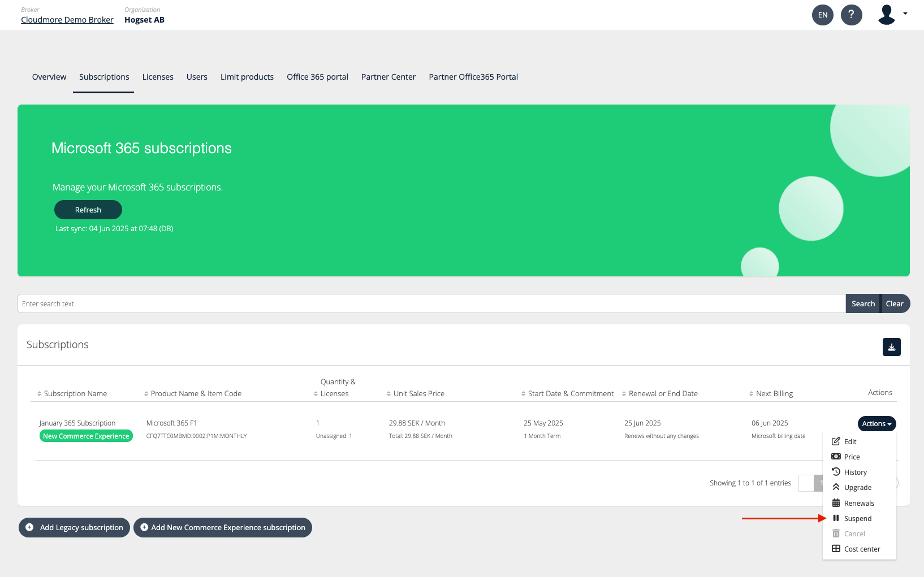Open History via its clock icon
Image resolution: width=924 pixels, height=577 pixels.
pyautogui.click(x=836, y=472)
